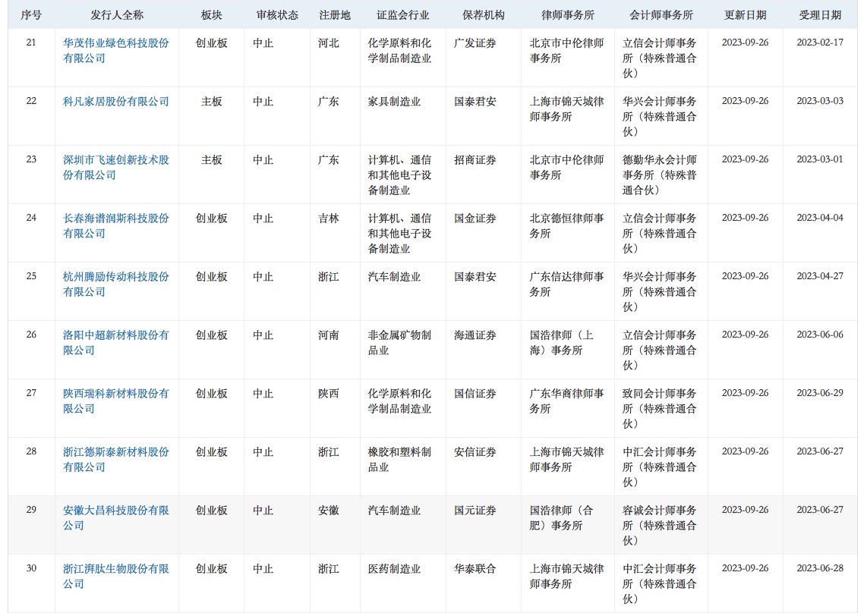Click the 板块 column header
864x616 pixels.
(x=212, y=15)
